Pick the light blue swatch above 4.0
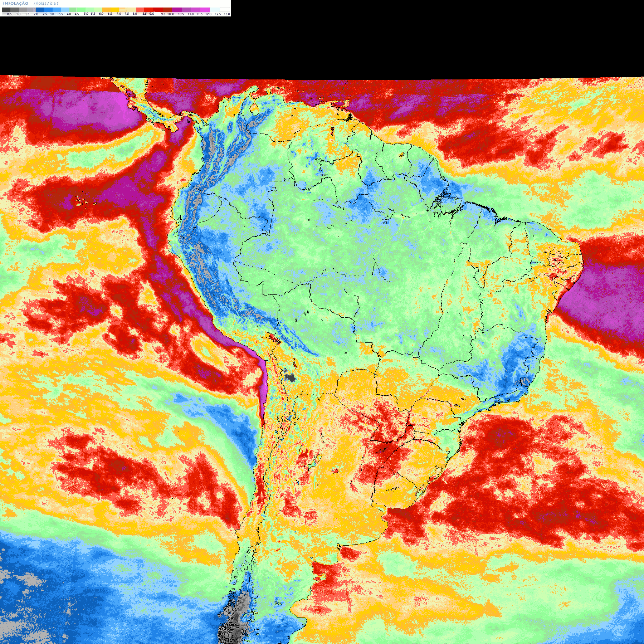 coord(65,10)
